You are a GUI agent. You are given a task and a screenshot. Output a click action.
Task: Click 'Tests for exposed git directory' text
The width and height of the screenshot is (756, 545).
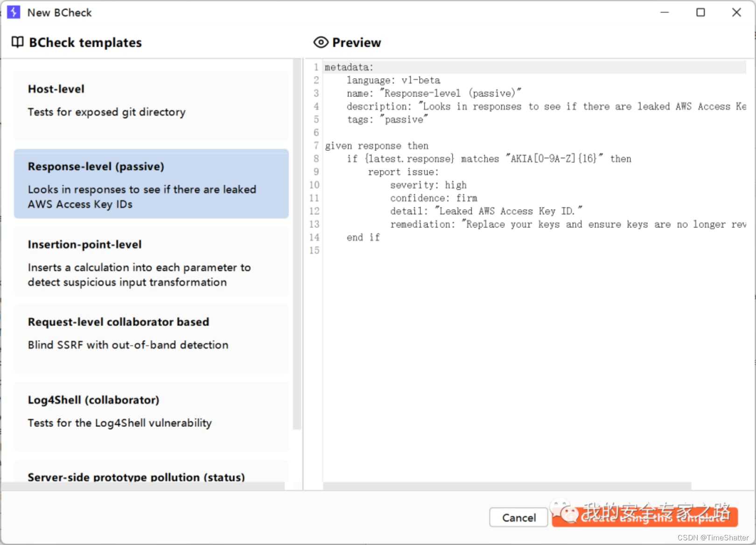coord(106,112)
